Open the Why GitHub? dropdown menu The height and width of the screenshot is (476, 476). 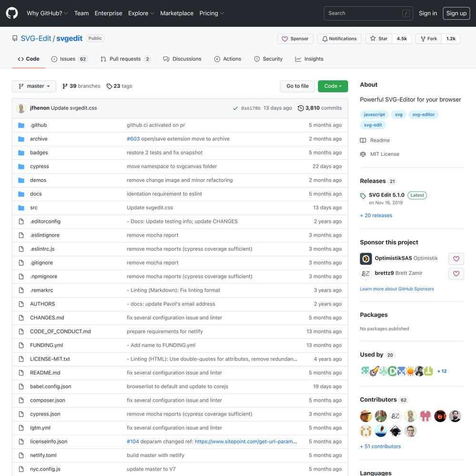pos(47,13)
